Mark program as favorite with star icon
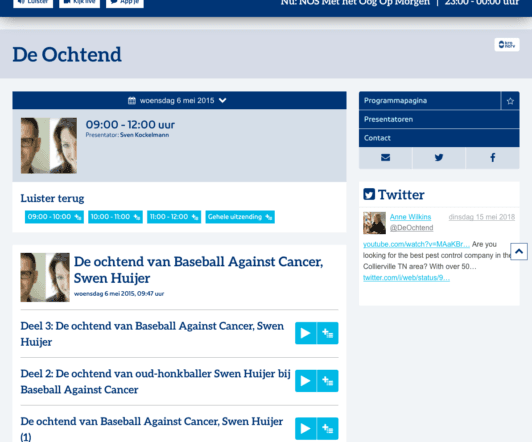This screenshot has height=442, width=532. click(510, 101)
